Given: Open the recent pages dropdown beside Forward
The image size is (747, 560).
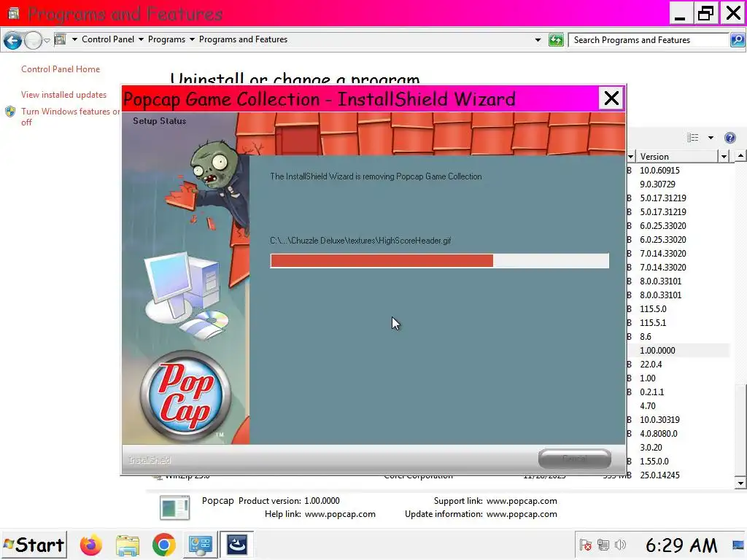Looking at the screenshot, I should 47,41.
